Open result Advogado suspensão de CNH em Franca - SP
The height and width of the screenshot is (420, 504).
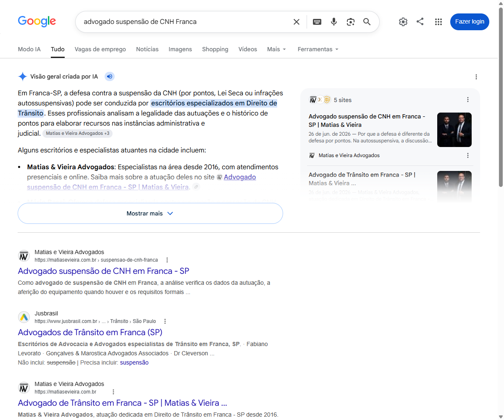104,271
